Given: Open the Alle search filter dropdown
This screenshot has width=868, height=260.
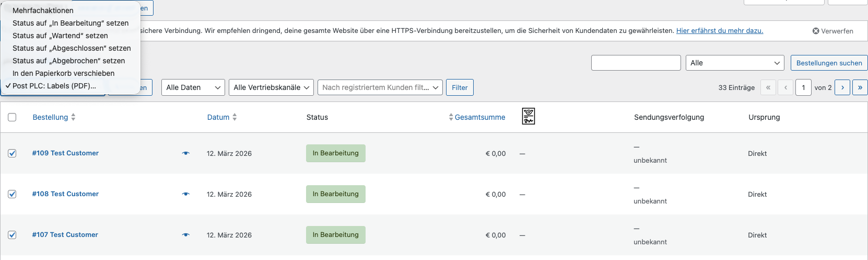Looking at the screenshot, I should [x=735, y=63].
